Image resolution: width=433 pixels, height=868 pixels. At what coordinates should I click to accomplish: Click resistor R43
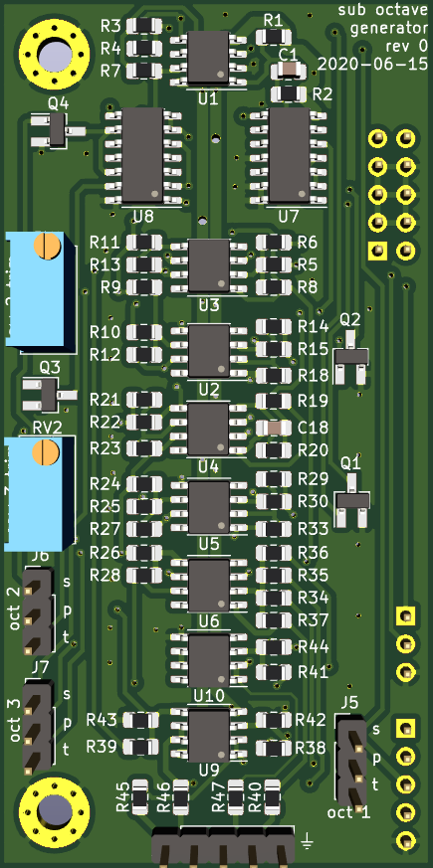click(140, 720)
